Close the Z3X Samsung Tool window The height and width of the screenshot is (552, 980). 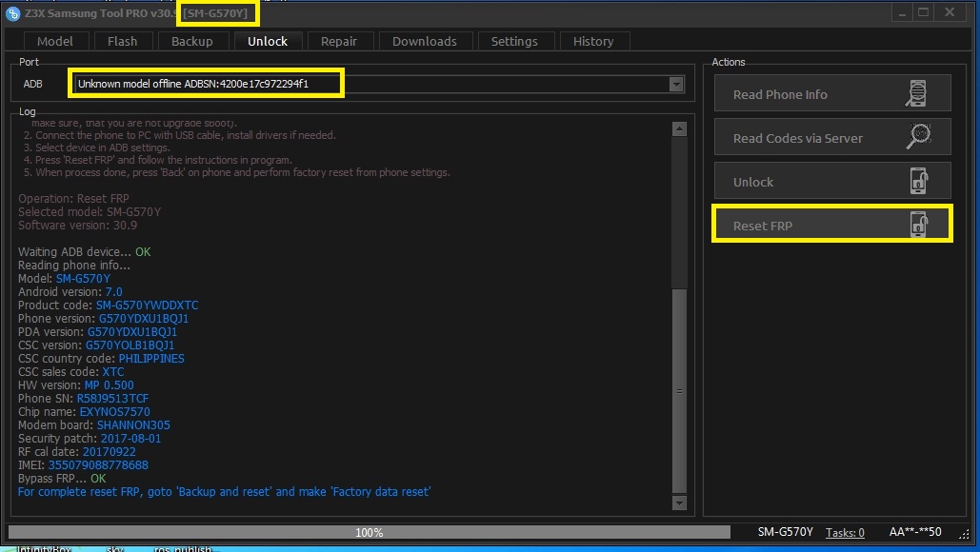950,12
